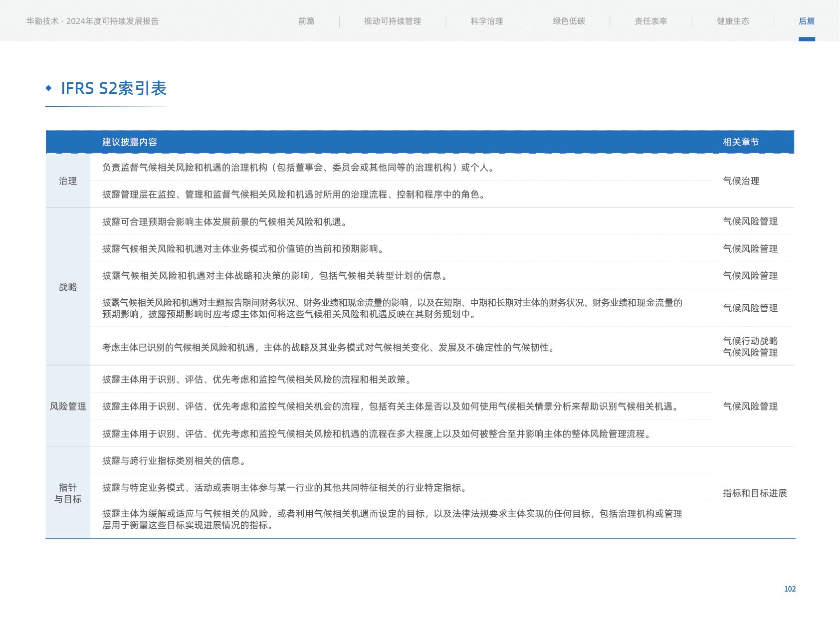Select the 绿色低碳 navigation tab
Screen dimensions: 840x619
tap(569, 21)
